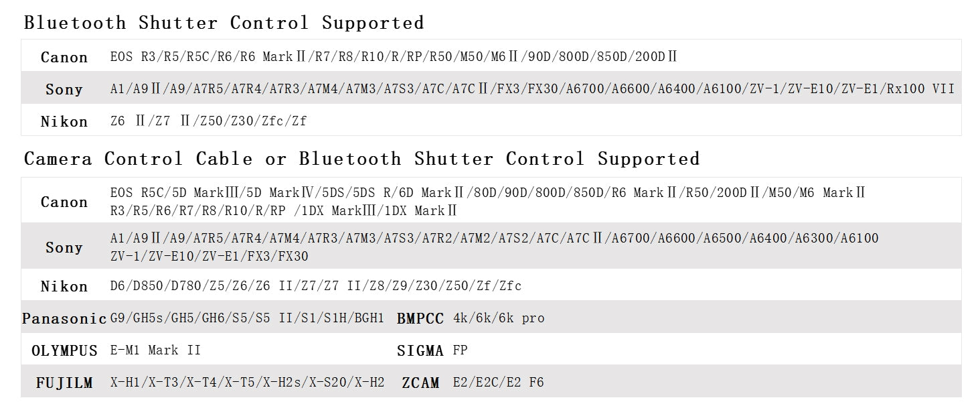The width and height of the screenshot is (980, 402).
Task: Click the "Z6 II/Z7 II/Z50/Z30/Zfc/Zf" model list
Action: (208, 121)
